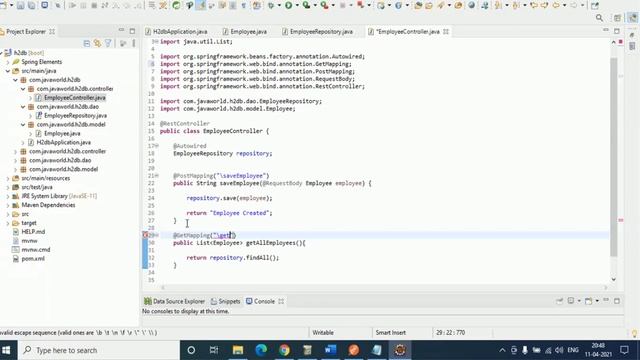Fold the method at line 21
640x360 pixels.
[157, 176]
